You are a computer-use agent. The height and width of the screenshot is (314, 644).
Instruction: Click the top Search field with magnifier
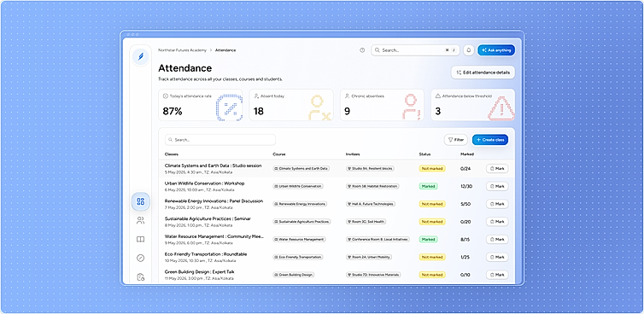[415, 50]
